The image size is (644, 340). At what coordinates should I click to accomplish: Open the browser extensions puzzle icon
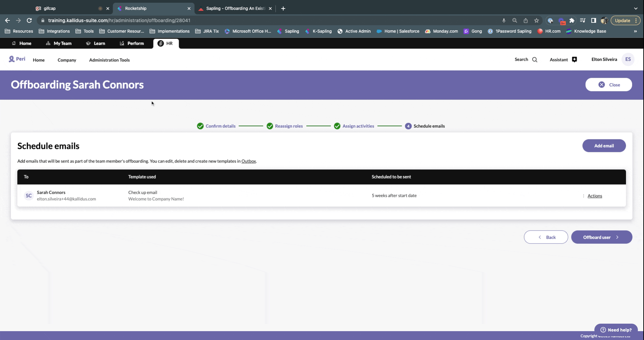coord(572,20)
